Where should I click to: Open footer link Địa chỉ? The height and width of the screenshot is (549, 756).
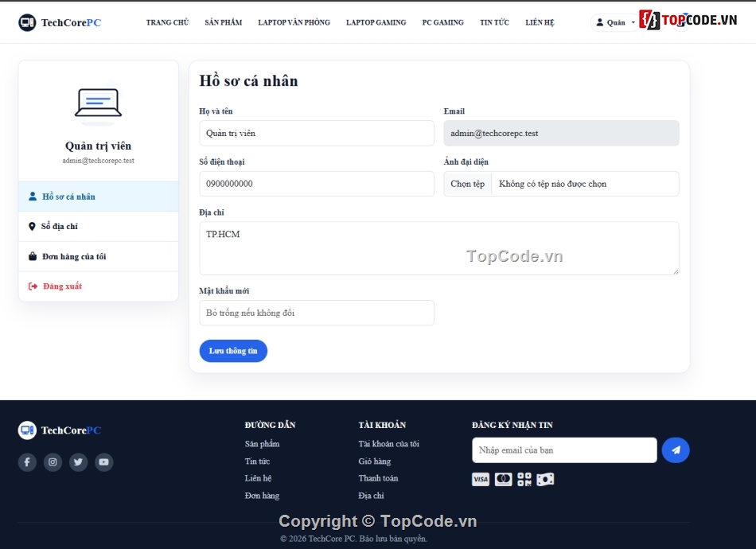click(x=371, y=496)
